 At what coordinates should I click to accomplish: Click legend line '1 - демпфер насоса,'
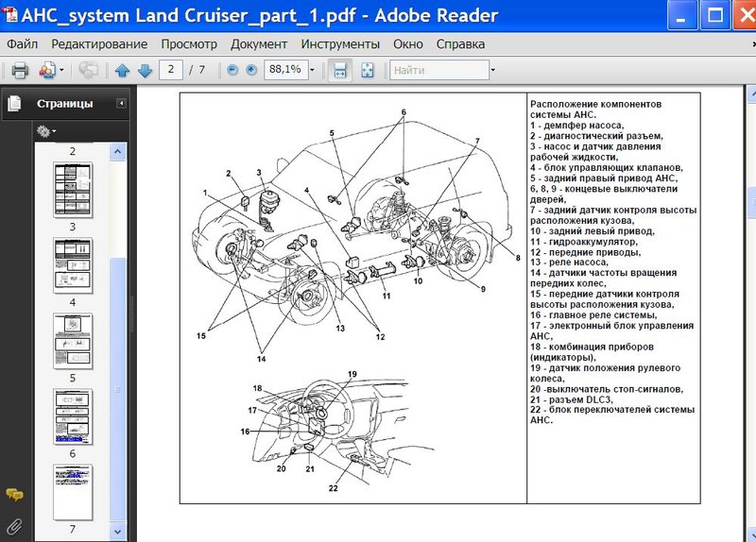click(577, 126)
